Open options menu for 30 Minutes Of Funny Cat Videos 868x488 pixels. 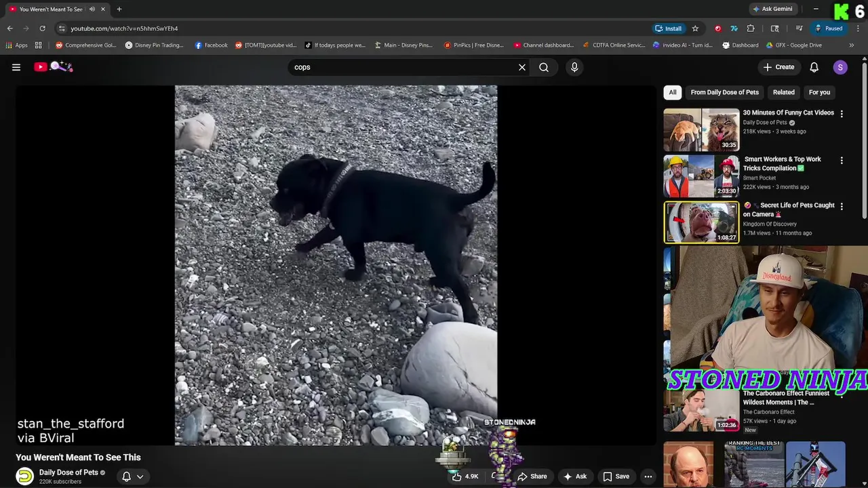coord(842,114)
